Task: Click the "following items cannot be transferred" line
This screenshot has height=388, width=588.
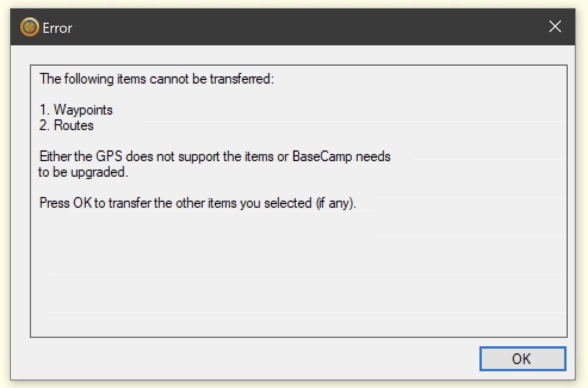Action: pos(156,79)
